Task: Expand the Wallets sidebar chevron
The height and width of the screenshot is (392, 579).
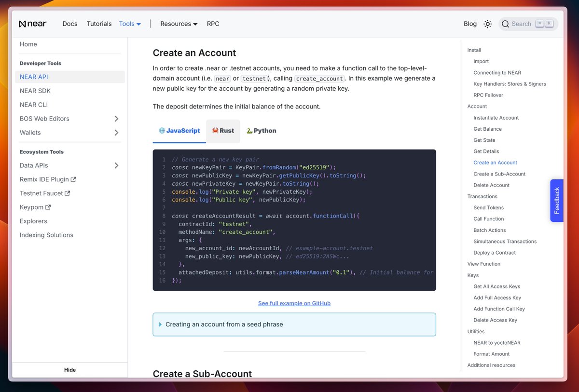Action: [x=116, y=133]
